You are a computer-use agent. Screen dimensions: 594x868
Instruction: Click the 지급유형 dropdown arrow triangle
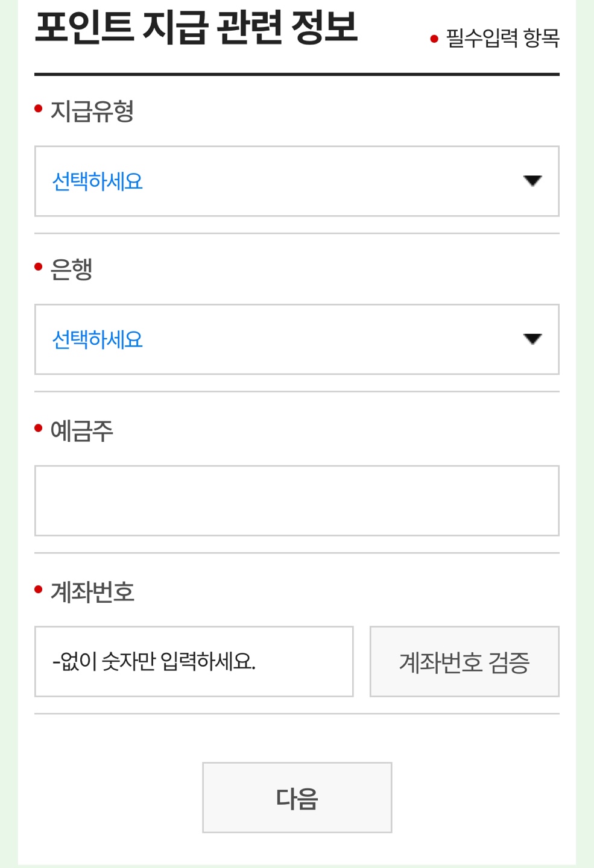[533, 181]
